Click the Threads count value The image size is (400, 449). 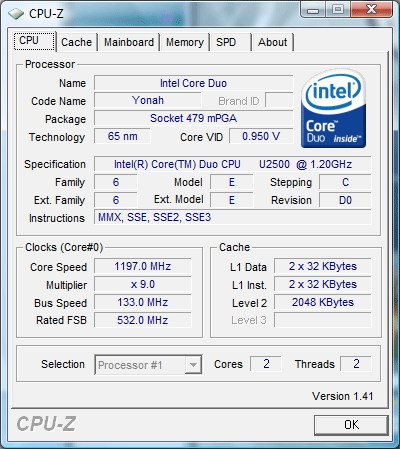click(356, 364)
